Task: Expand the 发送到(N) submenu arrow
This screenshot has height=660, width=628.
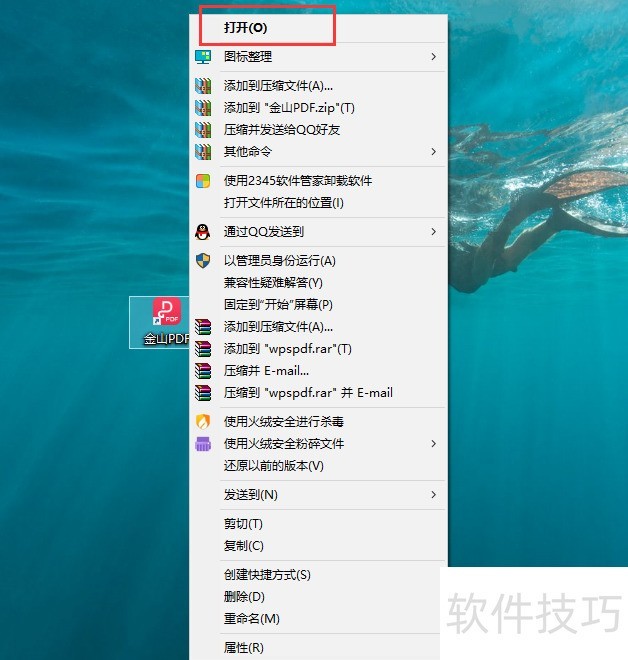Action: 434,495
